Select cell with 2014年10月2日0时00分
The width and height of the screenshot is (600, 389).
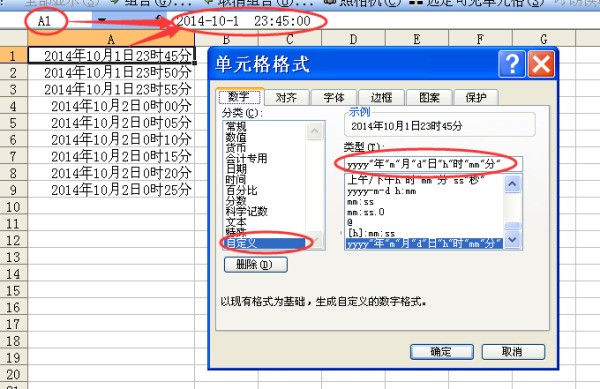tap(111, 106)
